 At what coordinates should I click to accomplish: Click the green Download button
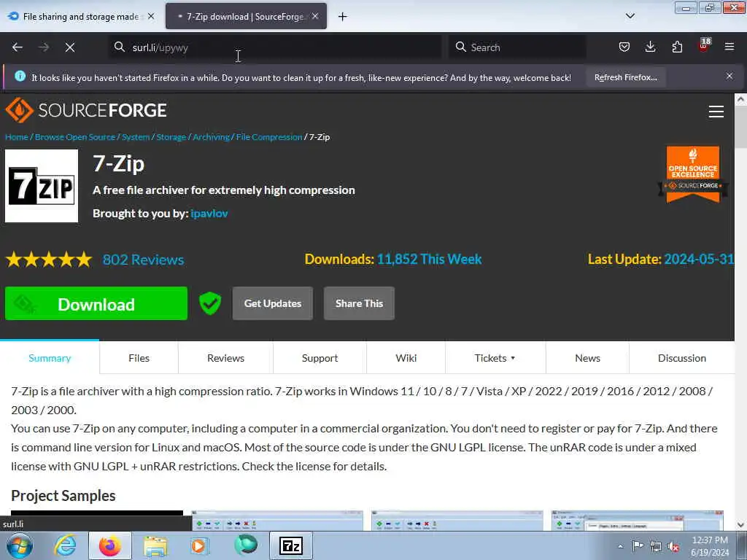point(96,303)
